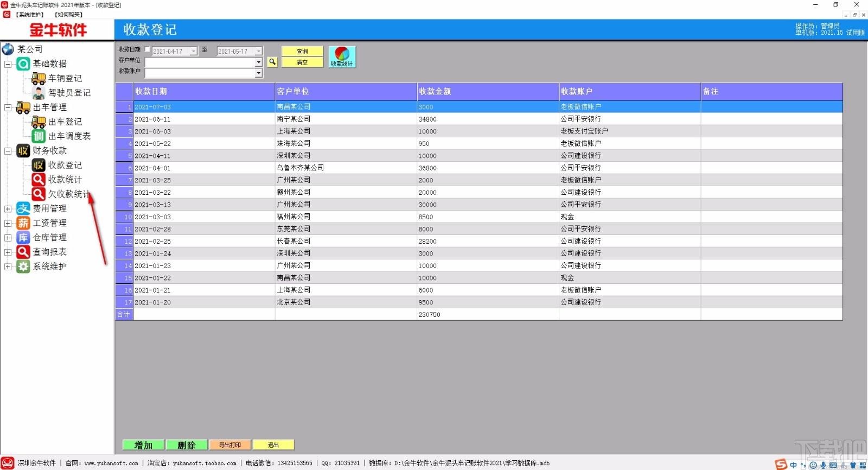868x470 pixels.
Task: Click the 出车登记 truck icon
Action: tap(39, 122)
